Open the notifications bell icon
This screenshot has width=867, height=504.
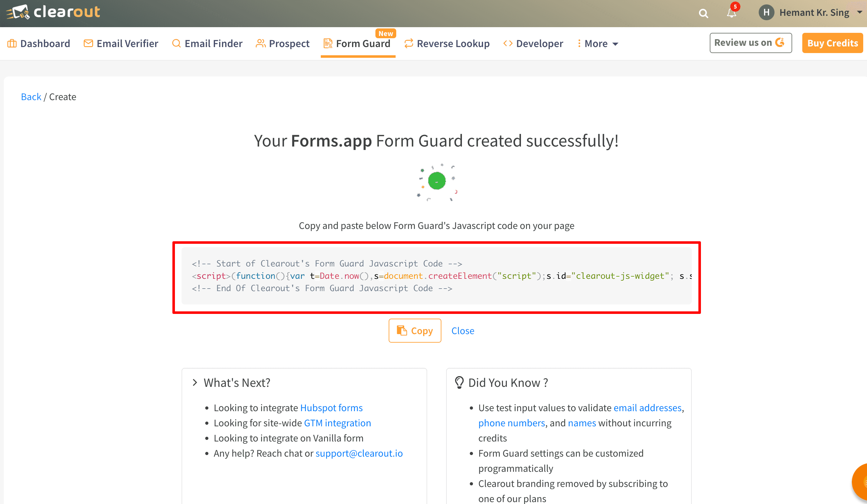tap(732, 13)
